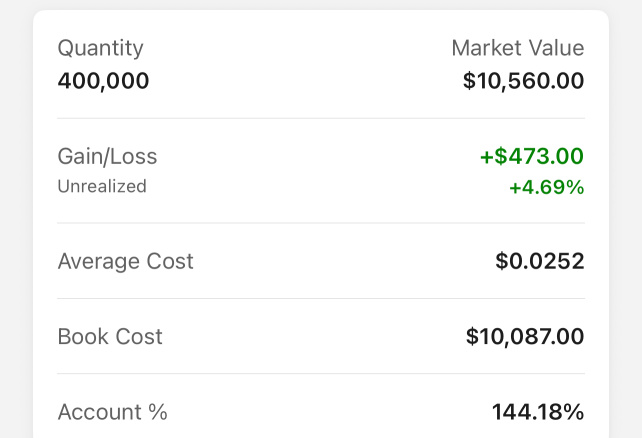Select the +4.69% gain percentage
Image resolution: width=642 pixels, height=438 pixels.
click(x=547, y=187)
